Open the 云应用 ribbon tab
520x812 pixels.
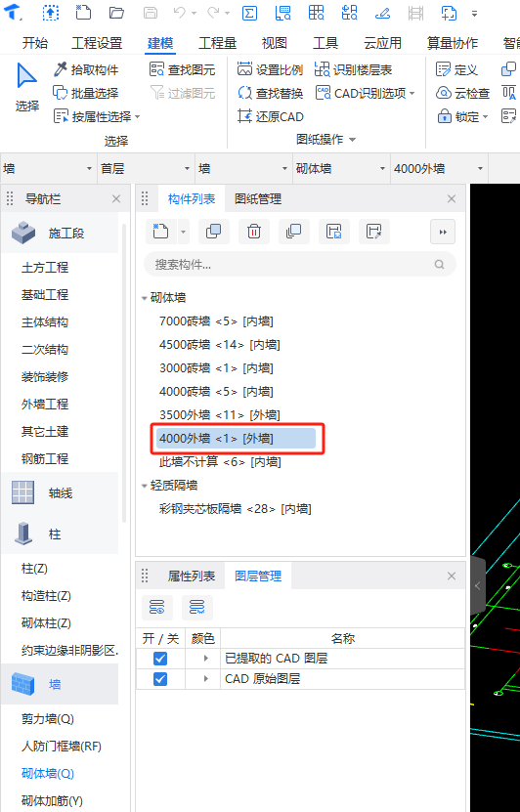(x=382, y=44)
